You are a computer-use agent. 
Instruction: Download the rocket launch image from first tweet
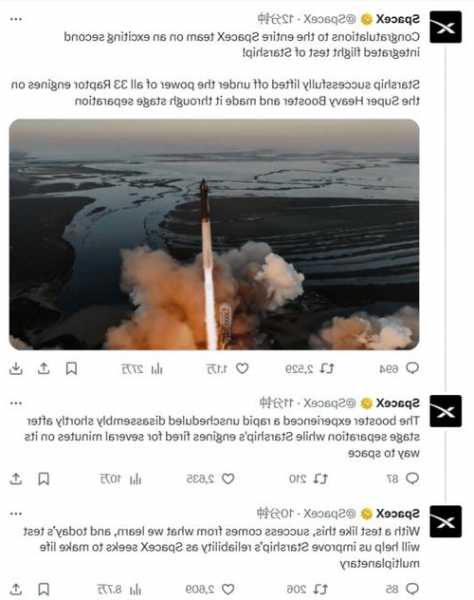16,368
